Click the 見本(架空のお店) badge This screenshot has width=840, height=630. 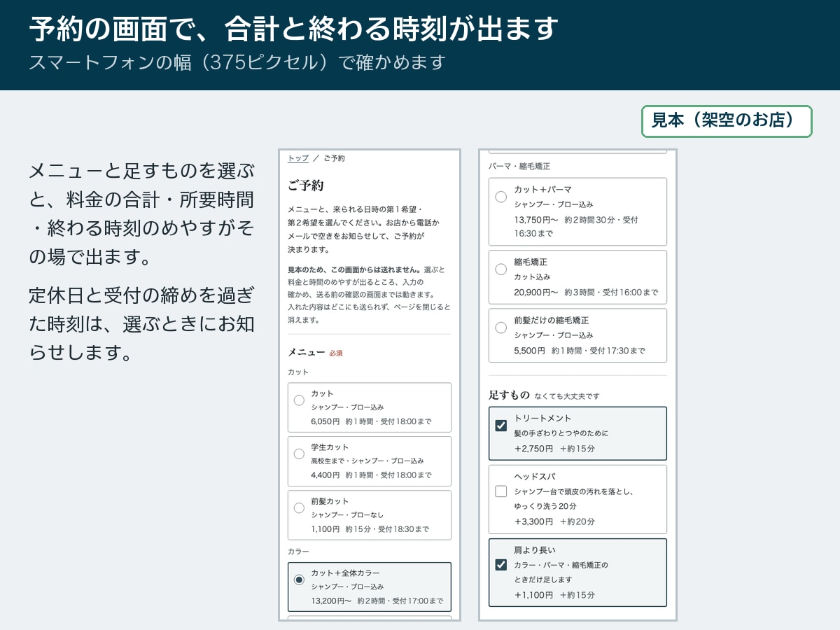point(727,121)
